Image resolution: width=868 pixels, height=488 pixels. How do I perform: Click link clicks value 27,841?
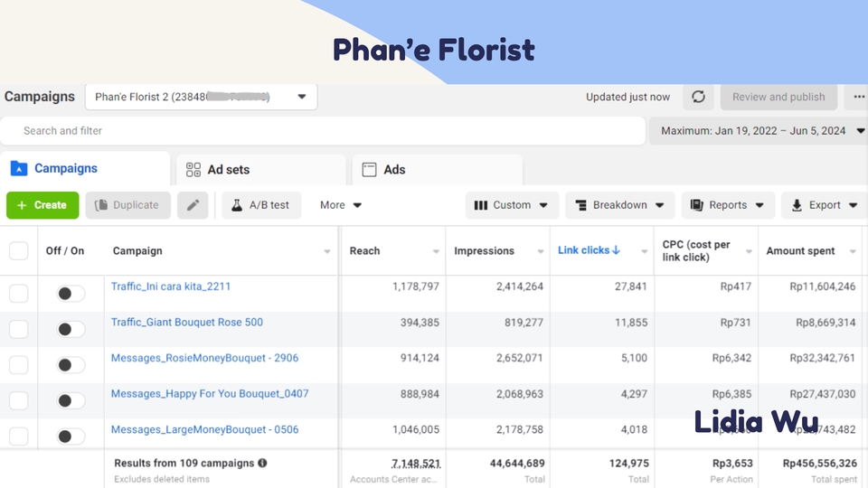(630, 286)
